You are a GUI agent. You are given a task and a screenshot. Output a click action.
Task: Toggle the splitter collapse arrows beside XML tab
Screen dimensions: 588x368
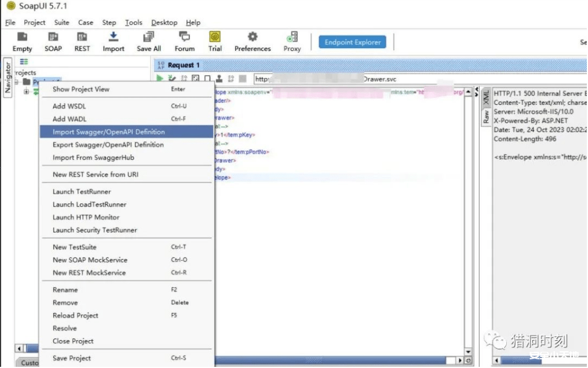(476, 94)
